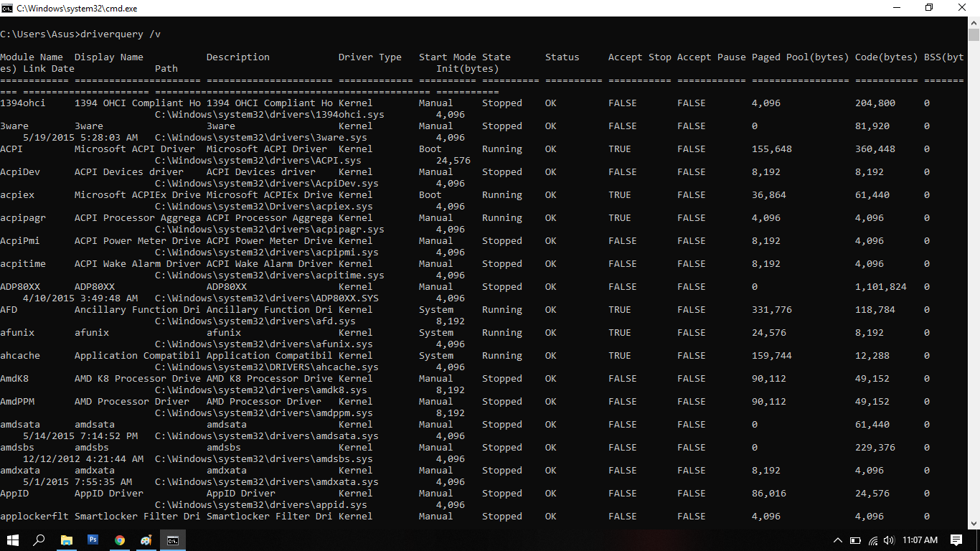Click the scrollbar up arrow

[974, 23]
